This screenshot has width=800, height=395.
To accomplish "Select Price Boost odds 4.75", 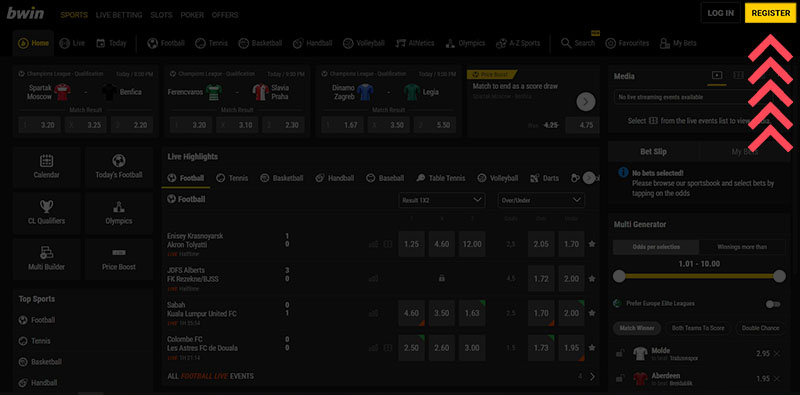I will tap(582, 125).
